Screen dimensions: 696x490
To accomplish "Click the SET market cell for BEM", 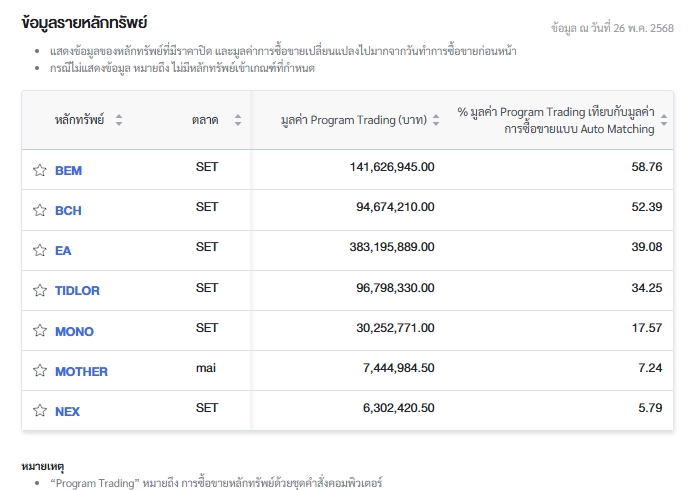I will [207, 167].
